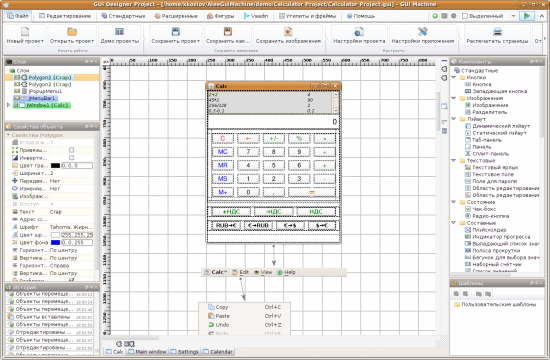550x360 pixels.
Task: Click the first icon in Шаблоны panel toolbar
Action: 456,294
